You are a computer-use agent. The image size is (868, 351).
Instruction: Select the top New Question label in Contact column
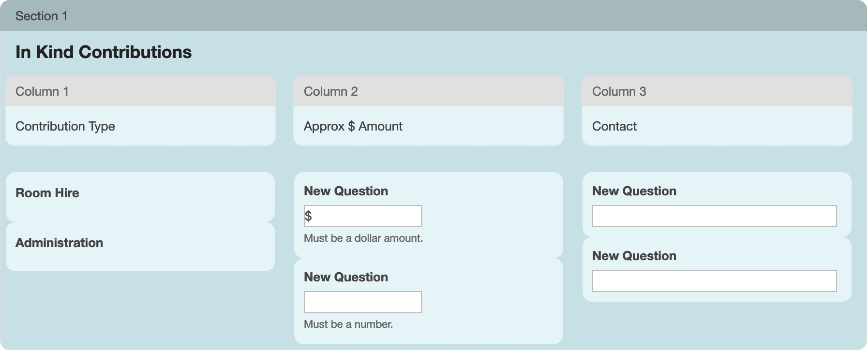pos(634,191)
